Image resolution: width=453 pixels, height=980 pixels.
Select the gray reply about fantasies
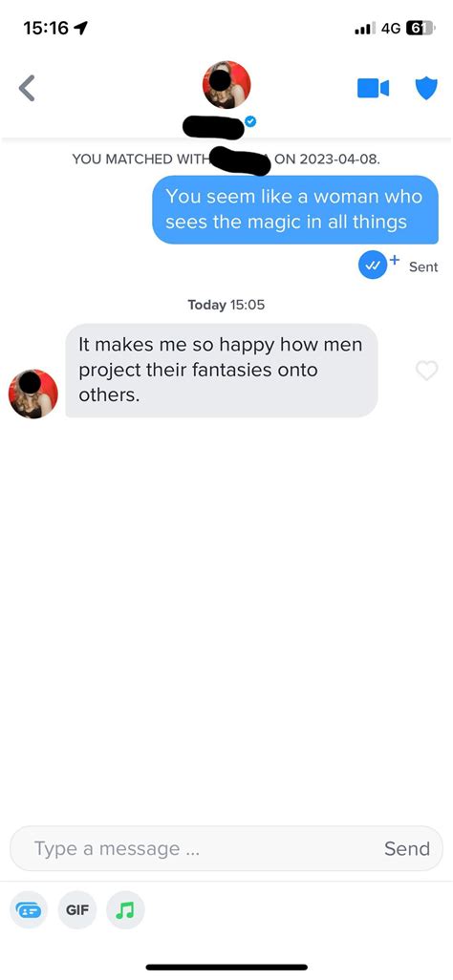pos(222,370)
